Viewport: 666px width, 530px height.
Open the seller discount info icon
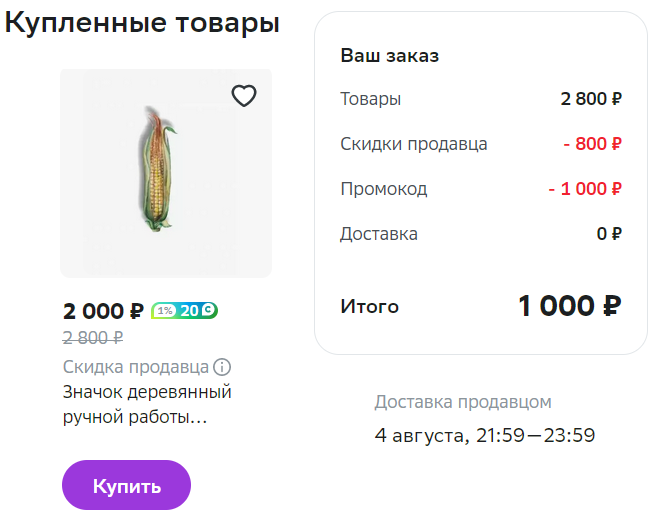(222, 367)
